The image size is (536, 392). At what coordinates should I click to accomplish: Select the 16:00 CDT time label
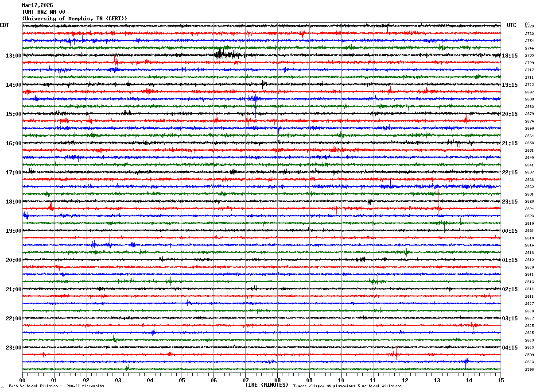(x=14, y=143)
